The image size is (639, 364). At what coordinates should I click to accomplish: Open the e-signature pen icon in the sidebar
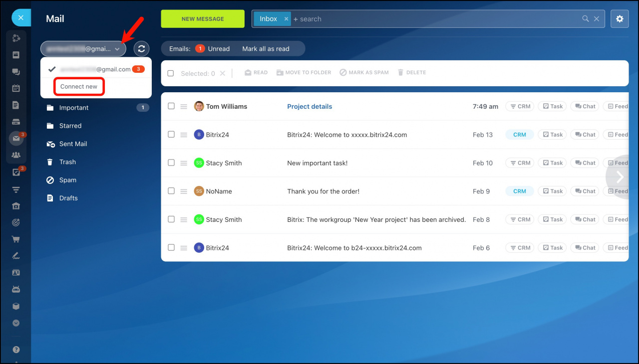[x=16, y=256]
